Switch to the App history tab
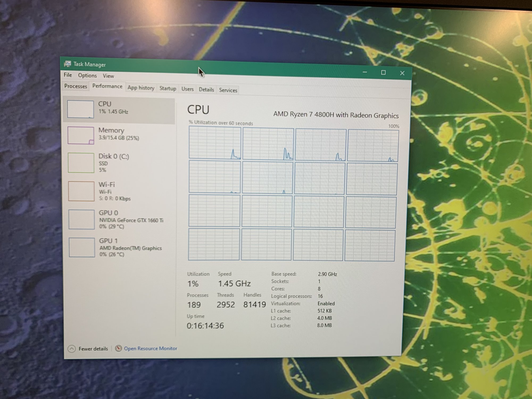Screen dimensions: 532x399 (x=141, y=88)
